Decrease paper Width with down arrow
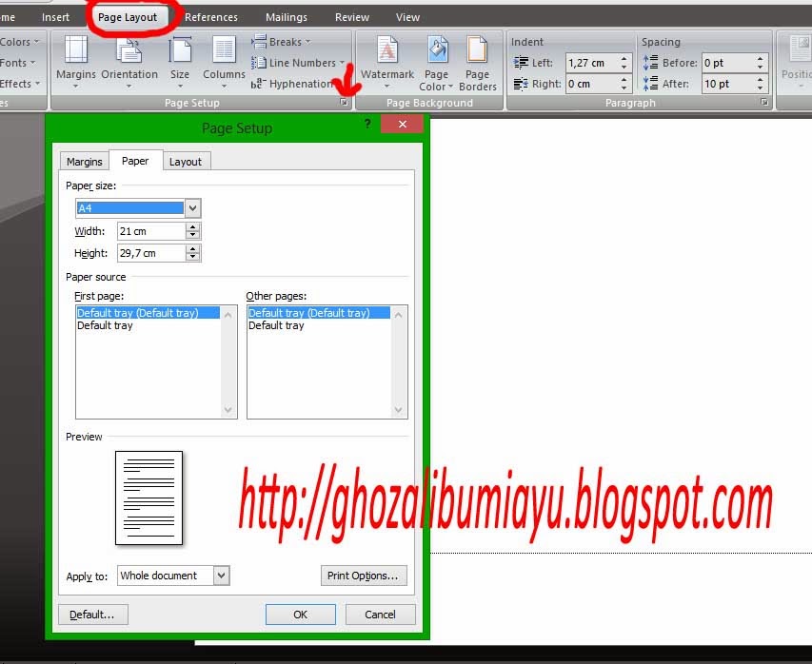812x664 pixels. pyautogui.click(x=193, y=236)
